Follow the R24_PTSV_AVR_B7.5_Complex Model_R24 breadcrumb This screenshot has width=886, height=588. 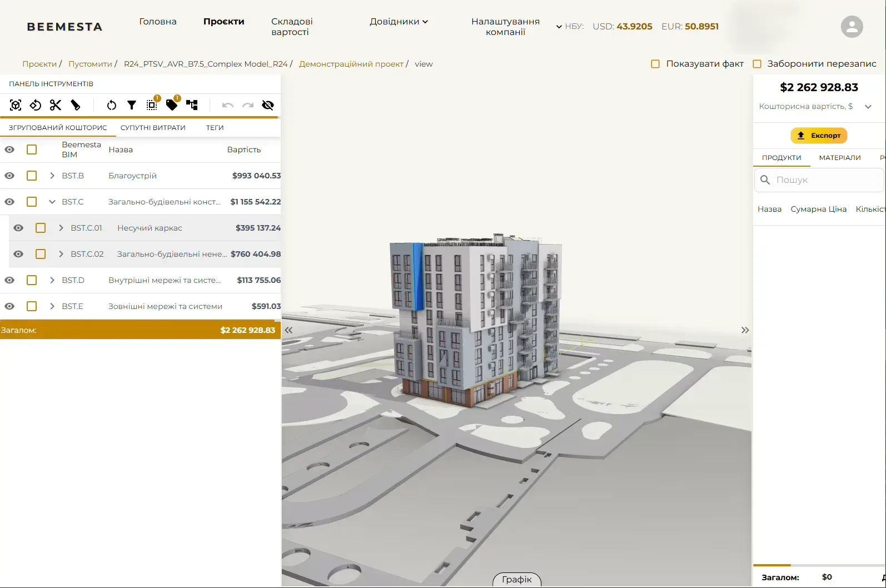[206, 64]
